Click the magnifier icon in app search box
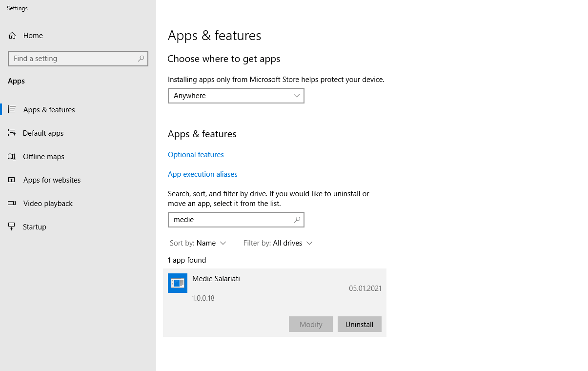This screenshot has width=588, height=371. [x=297, y=220]
